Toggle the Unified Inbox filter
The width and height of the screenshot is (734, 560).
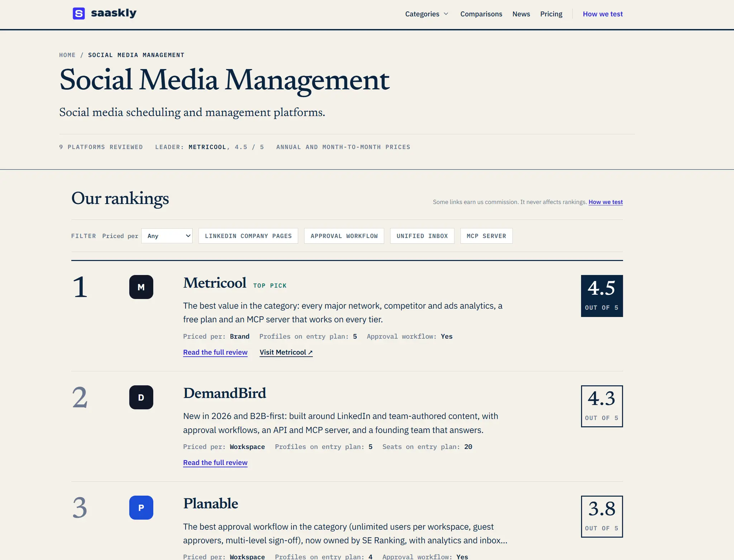pyautogui.click(x=422, y=236)
